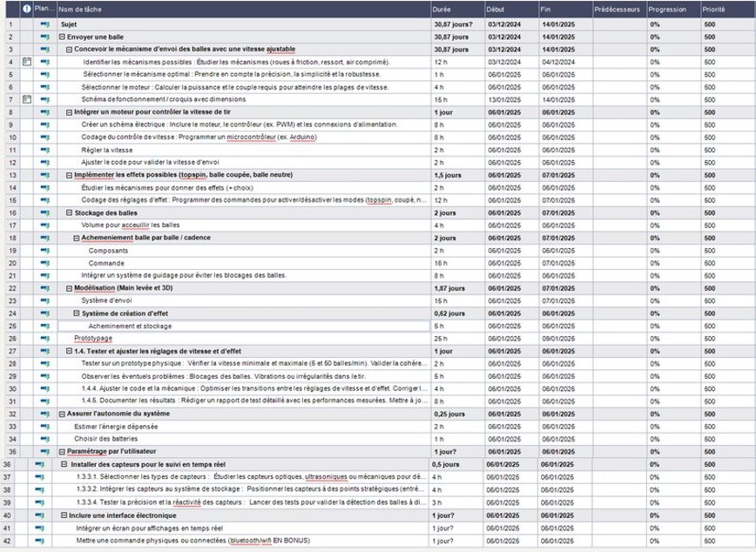Click task mode icon for Choisir des batteries
Image resolution: width=756 pixels, height=552 pixels.
pos(44,439)
